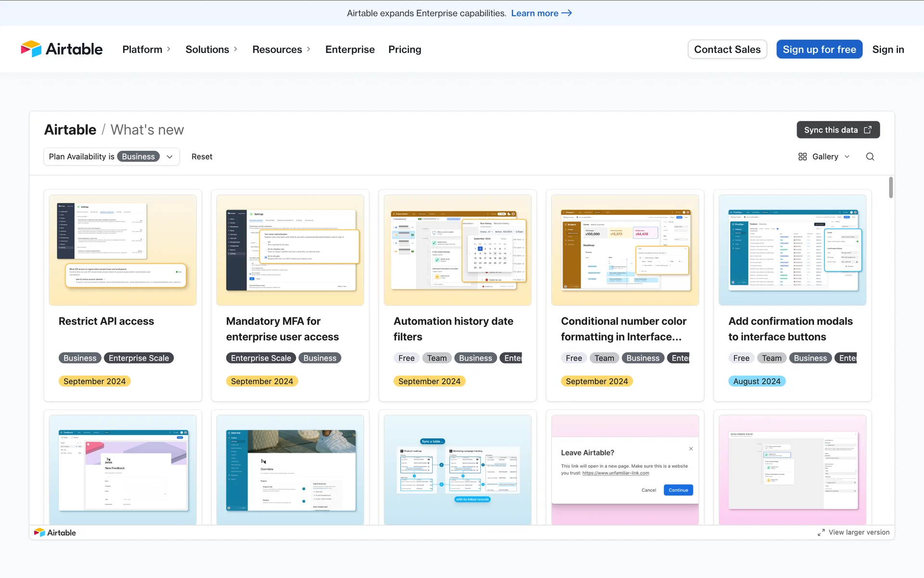Open the Plan Availability filter dropdown
924x578 pixels.
(169, 157)
